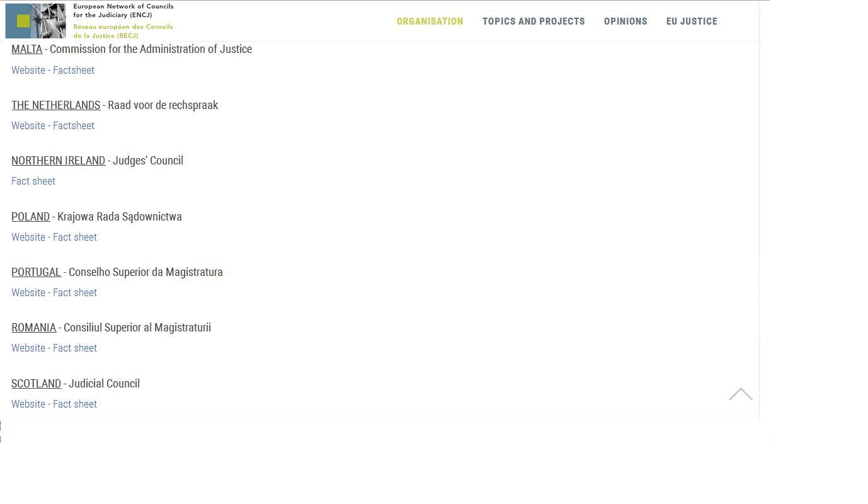View The Netherlands Factsheet
Viewport: 868px width, 504px height.
[x=74, y=125]
